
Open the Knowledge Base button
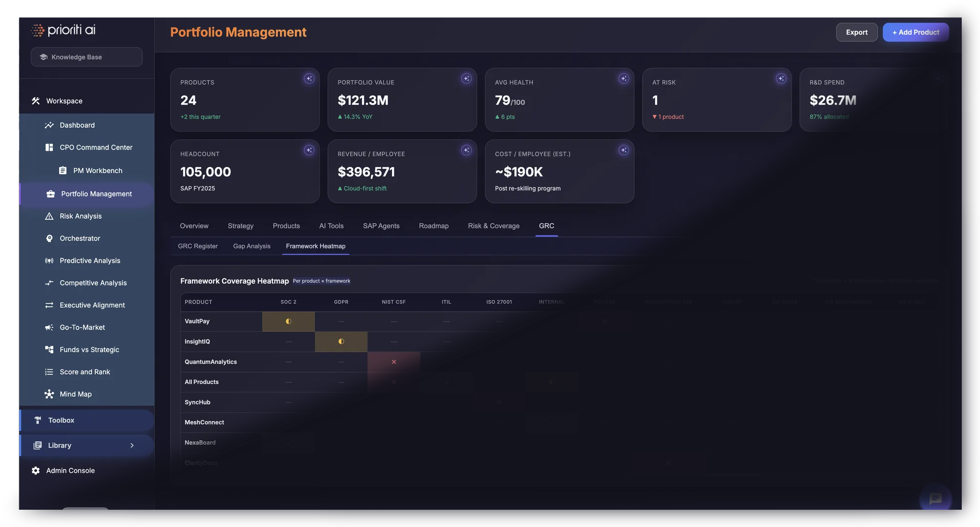(x=86, y=57)
